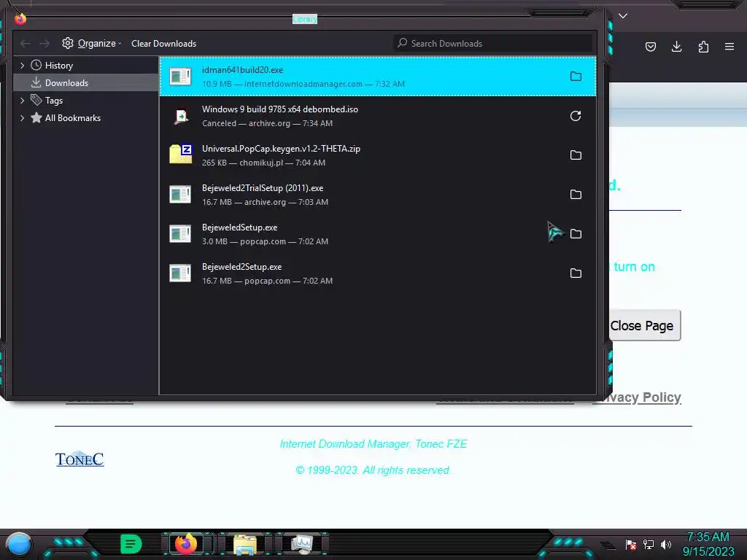The image size is (747, 560).
Task: Click the Tonec logo
Action: [x=80, y=459]
